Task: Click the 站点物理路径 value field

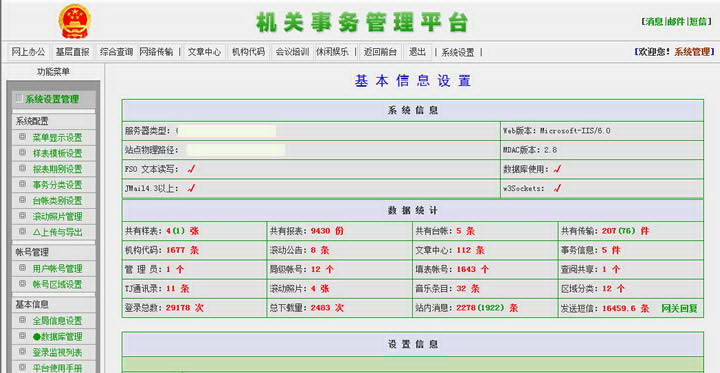Action: click(235, 150)
